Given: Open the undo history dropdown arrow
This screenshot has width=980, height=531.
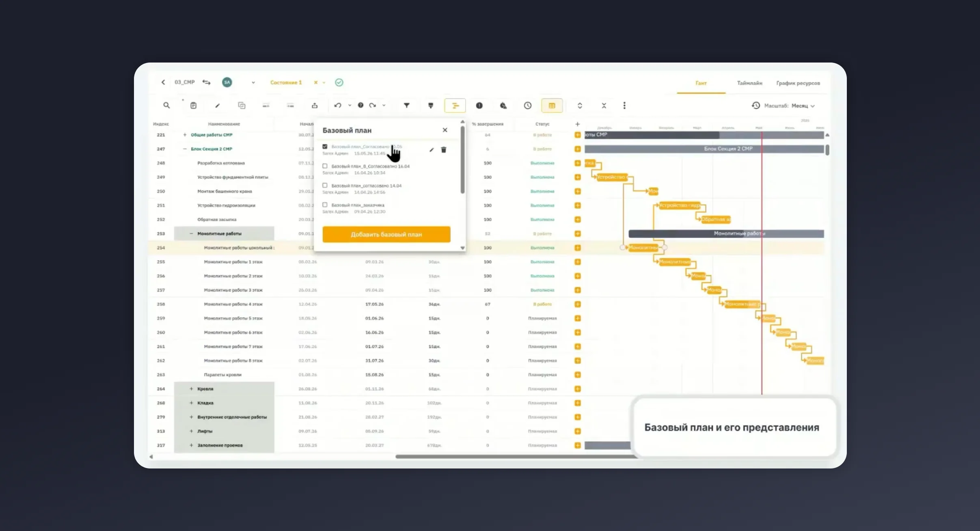Looking at the screenshot, I should coord(350,106).
